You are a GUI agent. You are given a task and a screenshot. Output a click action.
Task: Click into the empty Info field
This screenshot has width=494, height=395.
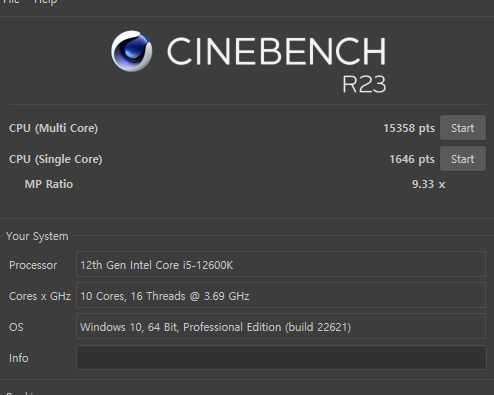pyautogui.click(x=281, y=358)
